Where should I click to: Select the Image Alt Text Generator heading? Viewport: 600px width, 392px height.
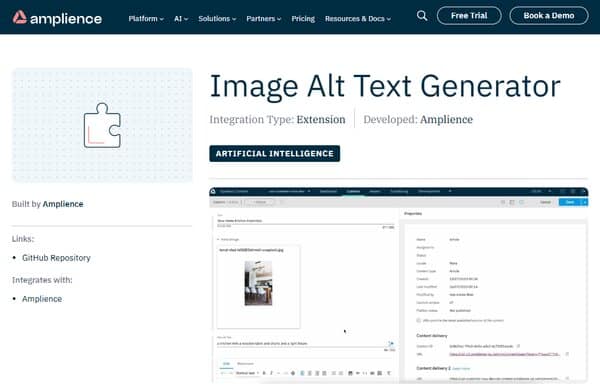[x=385, y=87]
